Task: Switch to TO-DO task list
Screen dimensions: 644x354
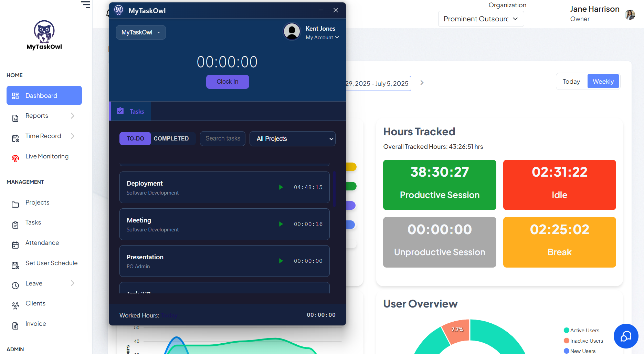Action: point(135,138)
